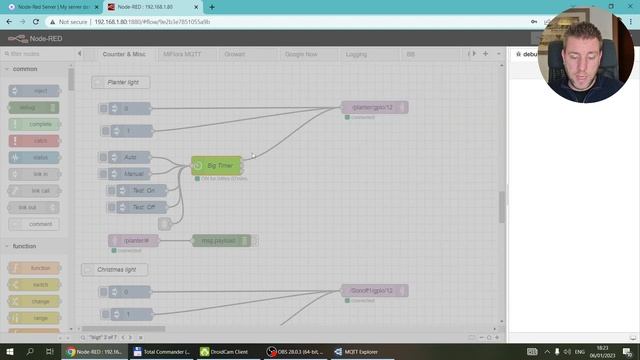Screen dimensions: 640x360
Task: Select the link call palette node
Action: (34, 191)
